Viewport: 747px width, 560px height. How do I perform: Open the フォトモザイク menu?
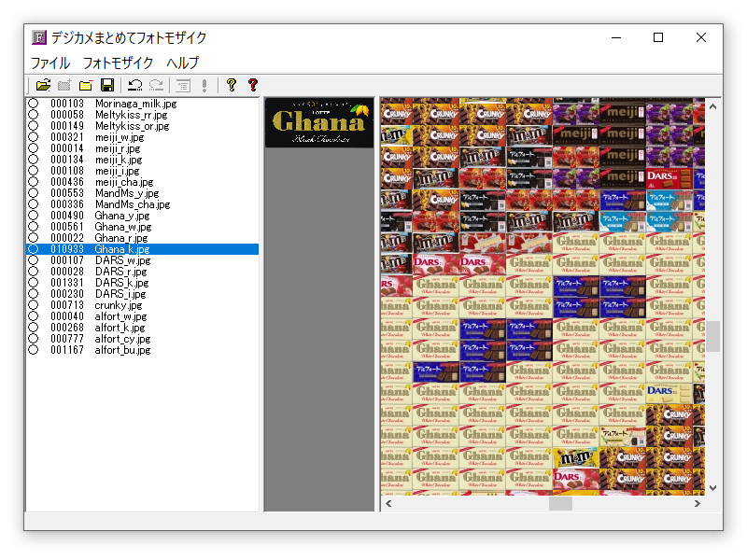click(x=119, y=63)
